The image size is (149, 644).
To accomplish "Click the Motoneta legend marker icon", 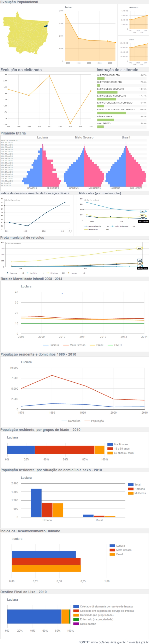I will coord(68,273).
